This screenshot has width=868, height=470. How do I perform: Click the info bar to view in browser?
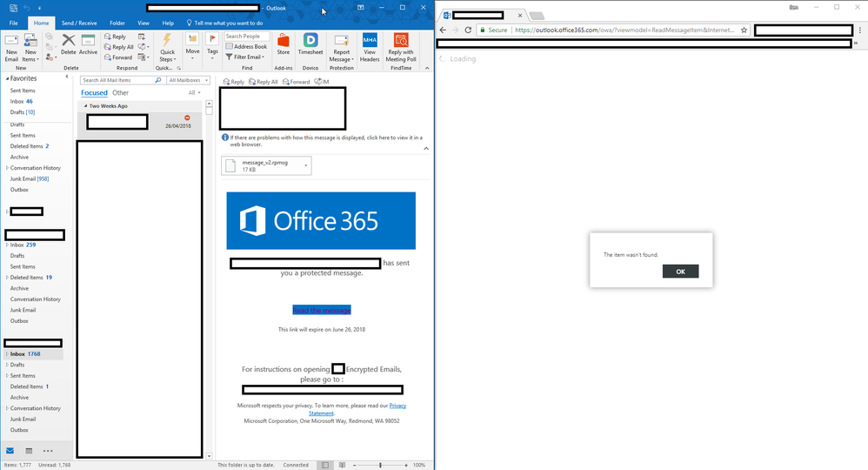(x=322, y=141)
